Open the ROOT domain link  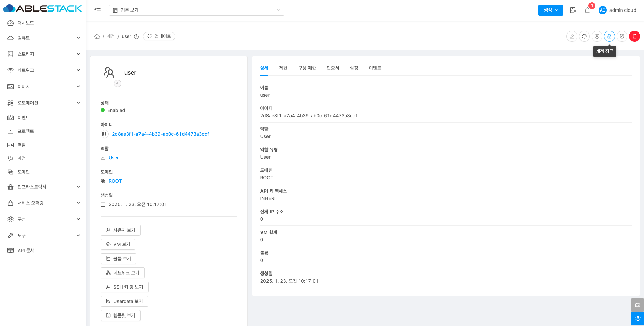[115, 181]
